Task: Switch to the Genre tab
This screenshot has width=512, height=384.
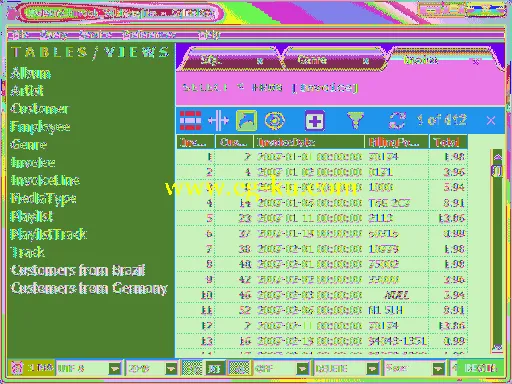Action: click(333, 60)
